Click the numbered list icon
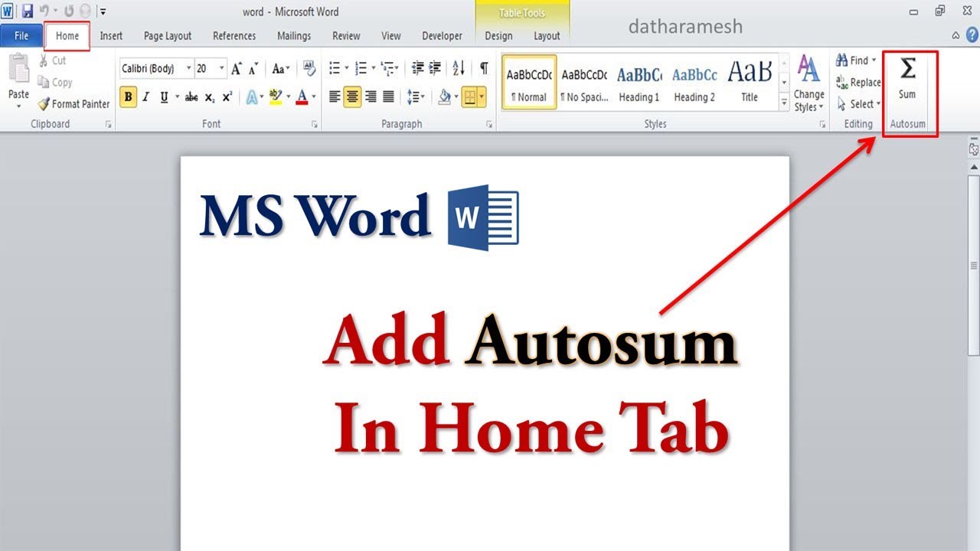The height and width of the screenshot is (551, 980). click(x=361, y=69)
